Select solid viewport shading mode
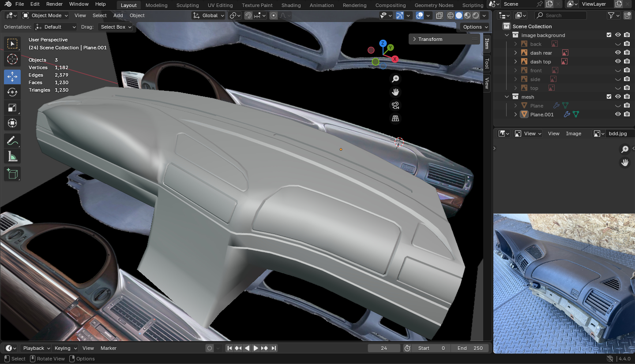 tap(459, 15)
